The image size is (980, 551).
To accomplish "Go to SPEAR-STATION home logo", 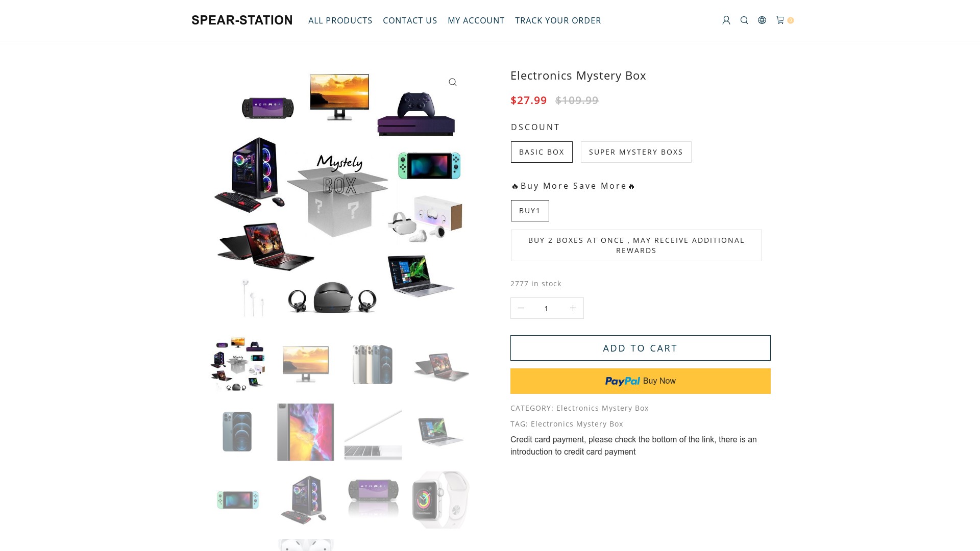I will pos(242,20).
